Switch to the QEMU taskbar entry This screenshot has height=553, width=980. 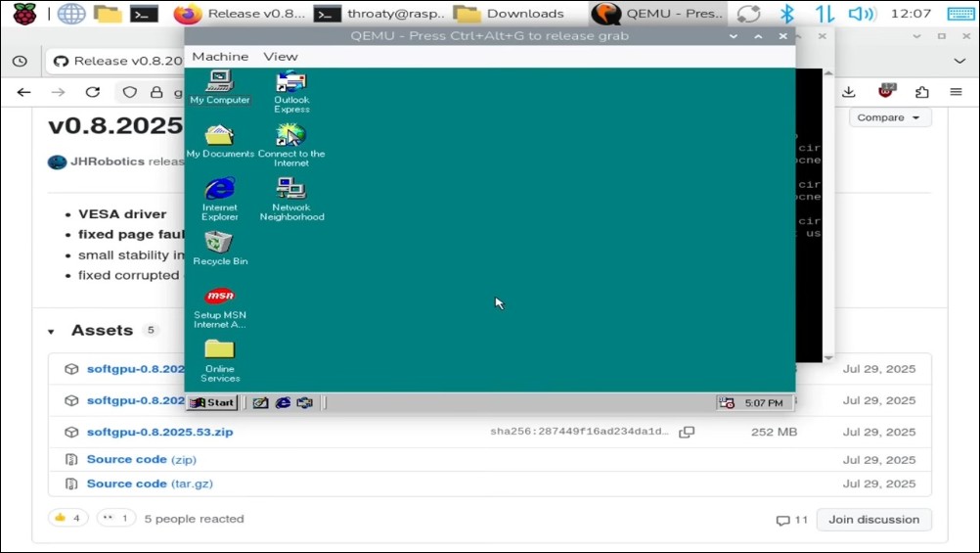coord(657,13)
